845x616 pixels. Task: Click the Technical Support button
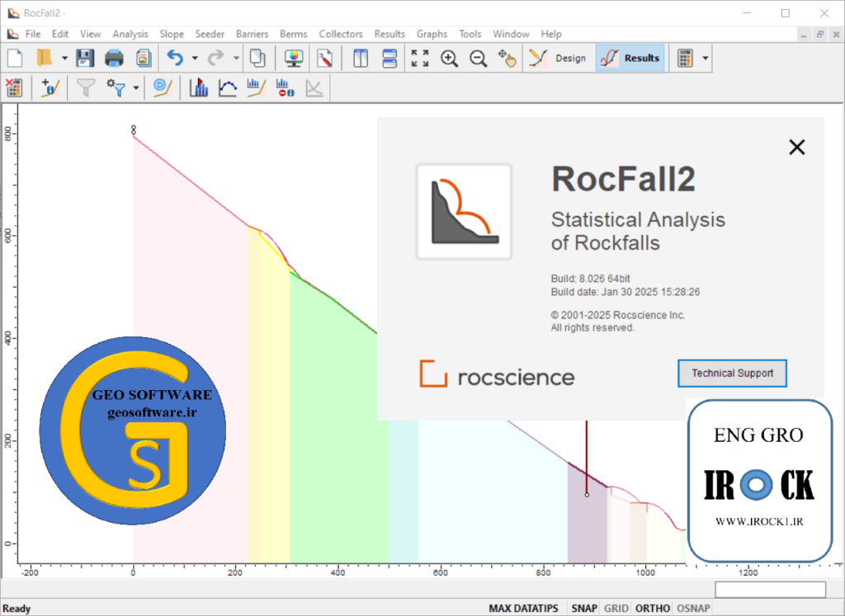[732, 374]
